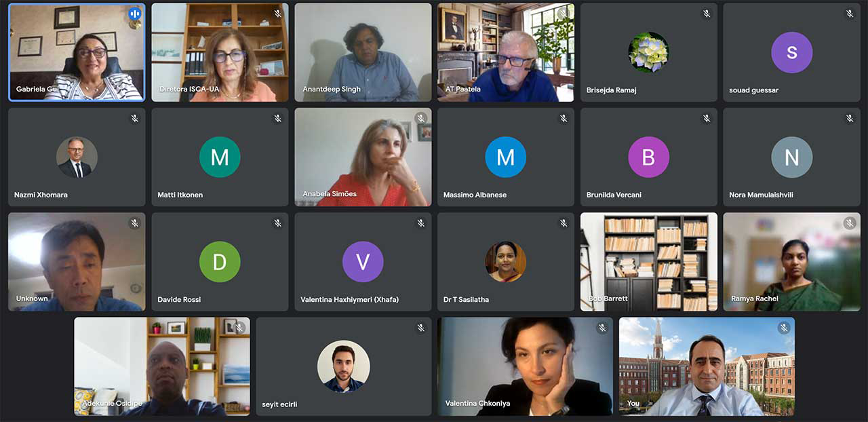Click muted mic icon on Nora Mamulaishvili tile
Screen dimensions: 868x422
(850, 118)
